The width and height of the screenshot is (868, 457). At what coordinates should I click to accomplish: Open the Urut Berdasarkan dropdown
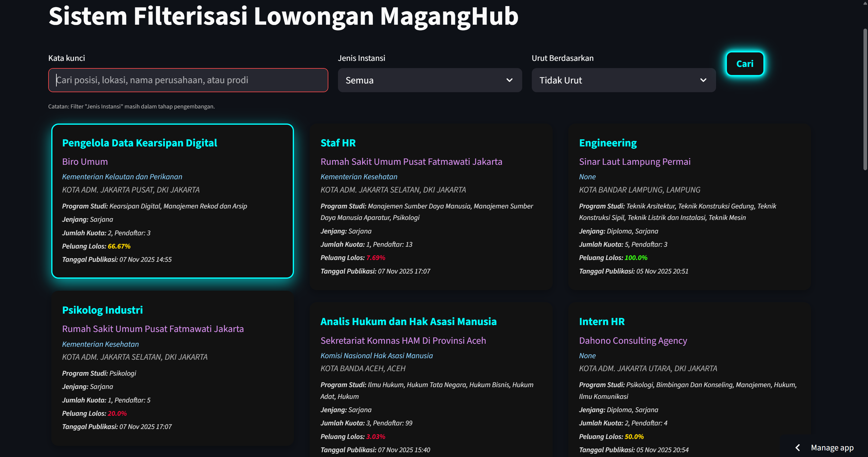pyautogui.click(x=618, y=80)
